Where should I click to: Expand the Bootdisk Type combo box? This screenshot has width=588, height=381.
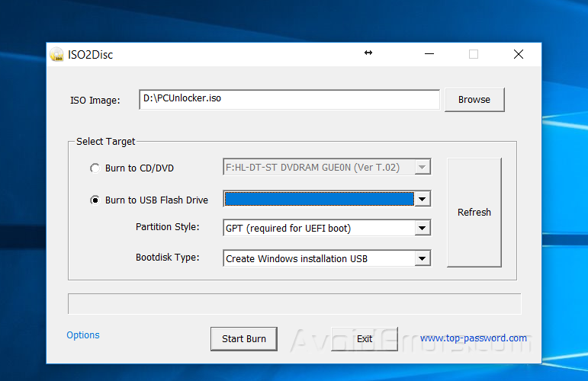pyautogui.click(x=422, y=259)
